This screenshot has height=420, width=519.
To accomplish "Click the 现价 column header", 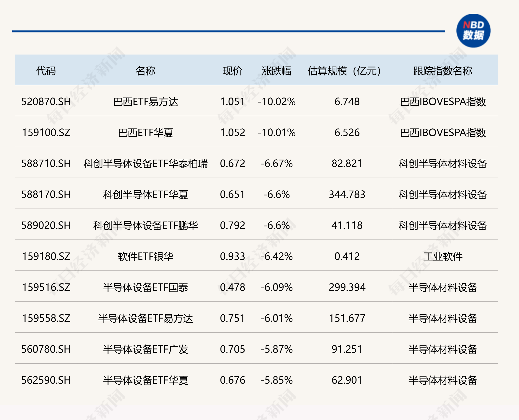I will click(x=232, y=71).
